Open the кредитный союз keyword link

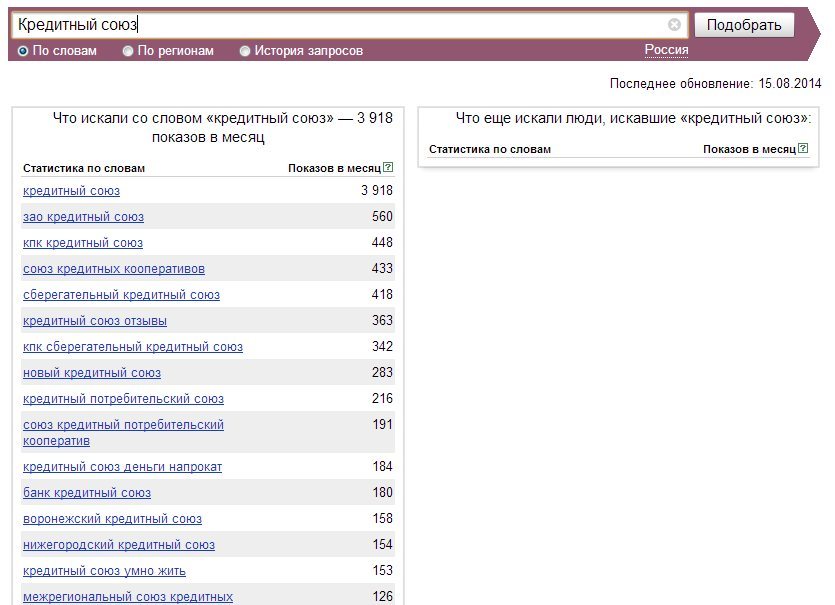click(x=71, y=191)
